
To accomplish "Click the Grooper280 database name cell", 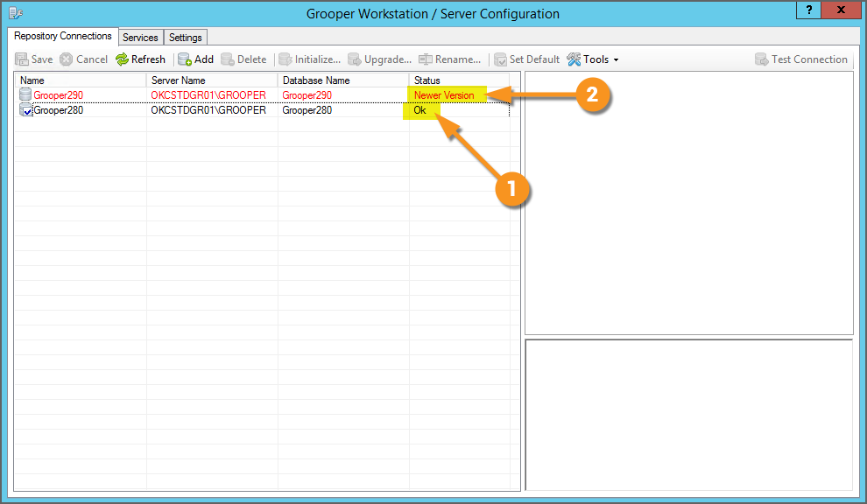I will (307, 110).
